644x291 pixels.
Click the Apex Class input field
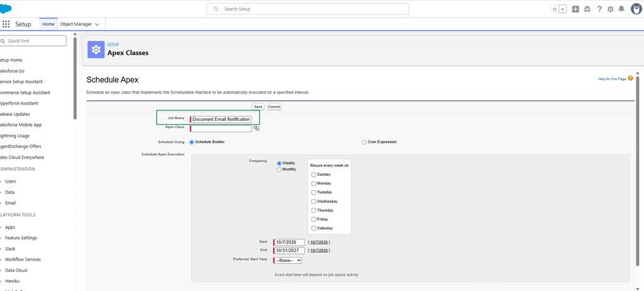tap(221, 128)
